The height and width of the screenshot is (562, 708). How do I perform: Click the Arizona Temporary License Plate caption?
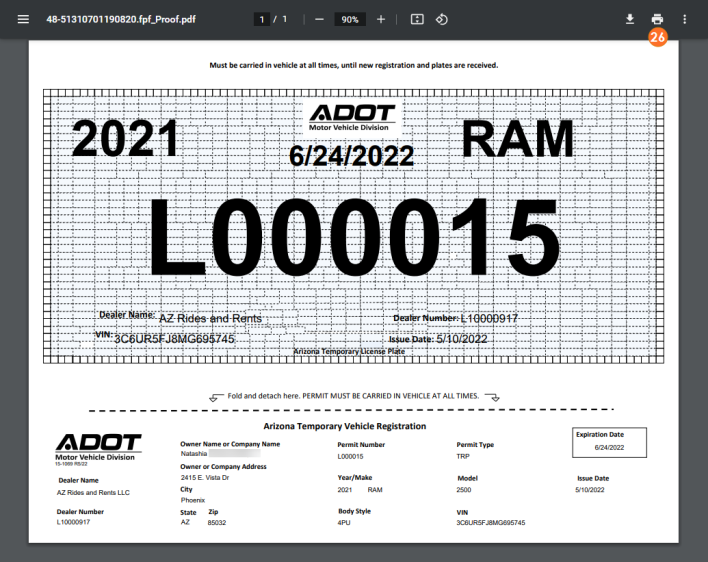[x=349, y=351]
